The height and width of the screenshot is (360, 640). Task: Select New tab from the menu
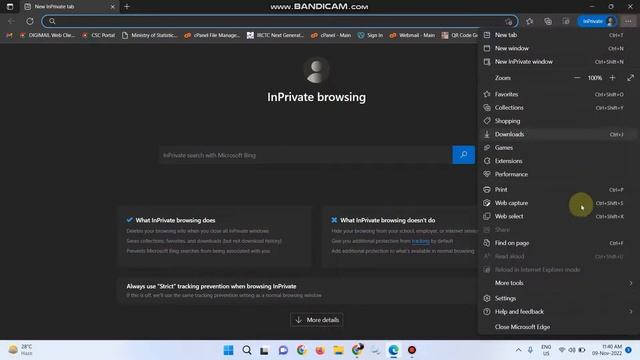point(557,35)
